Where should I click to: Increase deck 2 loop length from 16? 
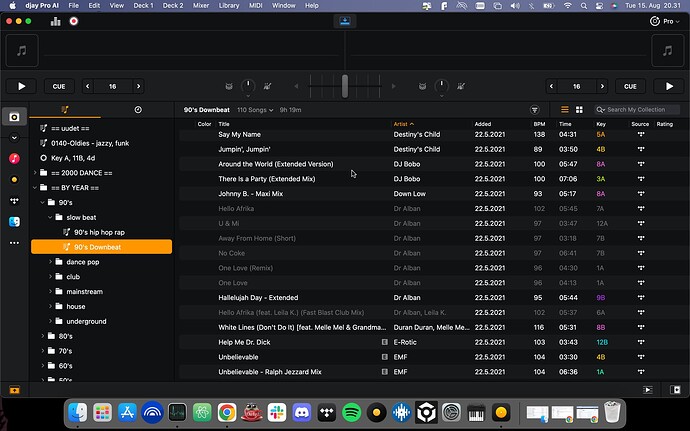(602, 86)
